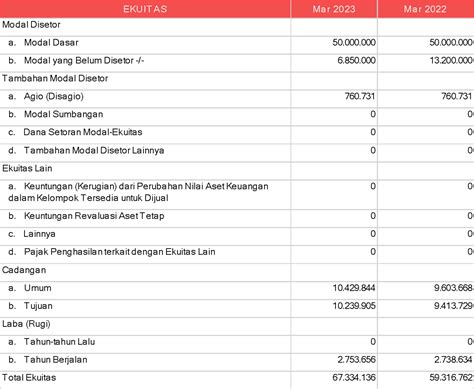Select the Modal Disetor row label
The height and width of the screenshot is (389, 474).
[31, 25]
